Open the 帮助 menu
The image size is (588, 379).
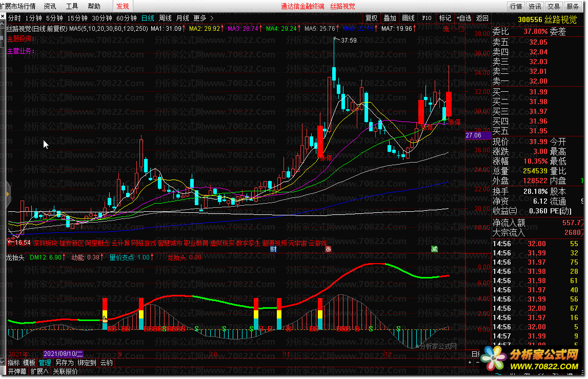tap(94, 6)
